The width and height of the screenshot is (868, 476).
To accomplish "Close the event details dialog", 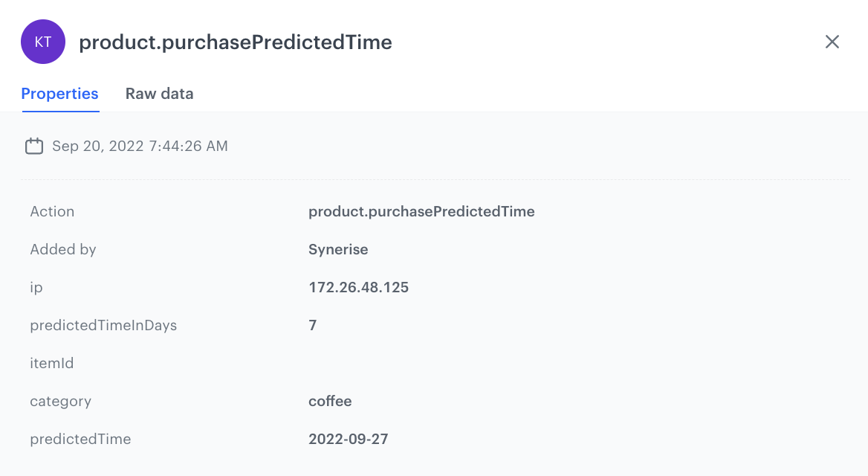I will tap(832, 42).
